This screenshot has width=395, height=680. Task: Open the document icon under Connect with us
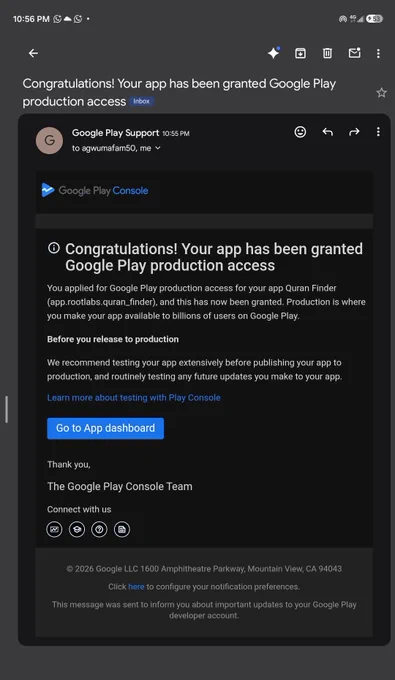pos(122,530)
